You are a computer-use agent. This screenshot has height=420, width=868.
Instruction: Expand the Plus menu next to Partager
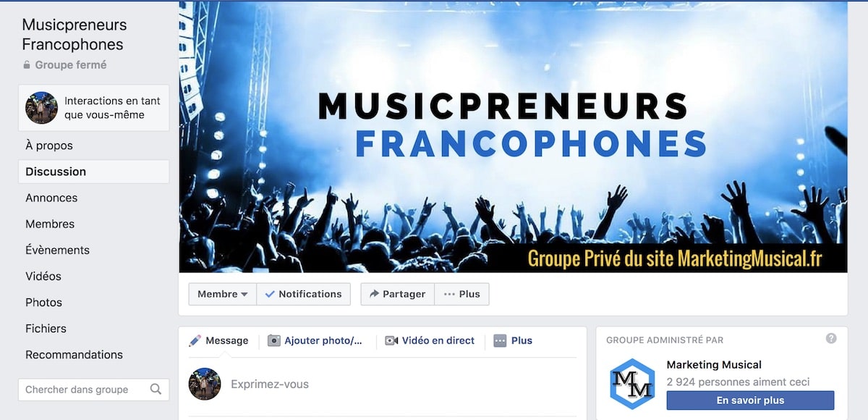[x=462, y=294]
